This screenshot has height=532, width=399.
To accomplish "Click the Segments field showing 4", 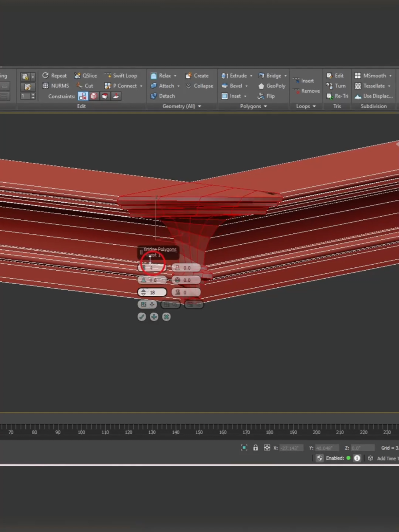I will tap(152, 268).
